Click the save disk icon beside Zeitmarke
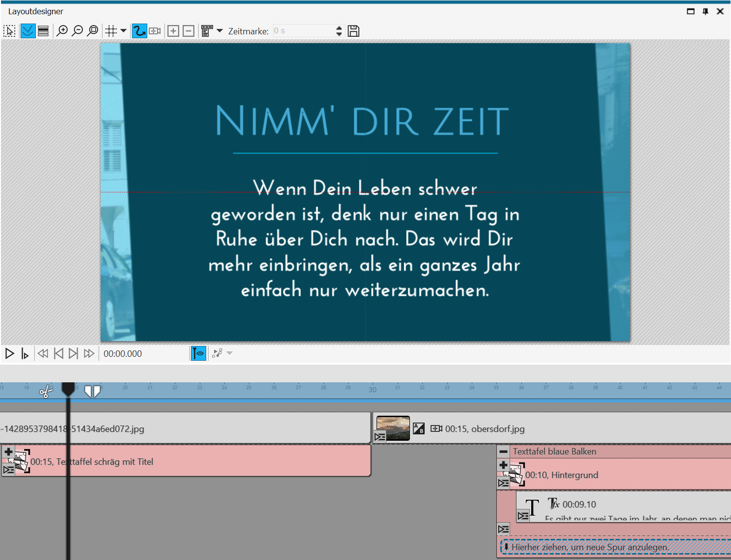The width and height of the screenshot is (731, 560). (x=353, y=31)
